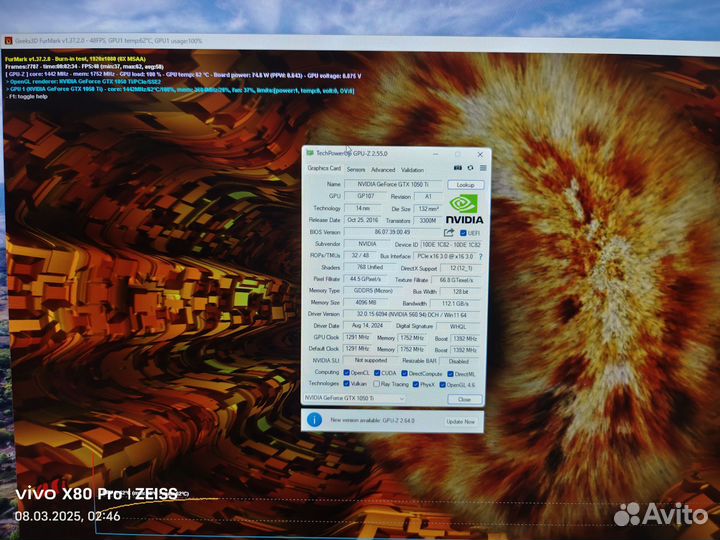Toggle the CUDA checkbox
720x540 pixels.
[x=377, y=373]
